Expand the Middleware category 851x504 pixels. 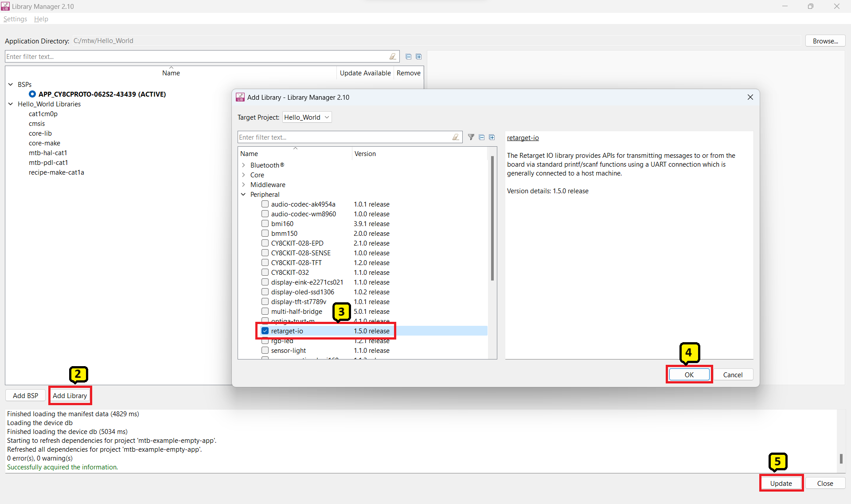tap(243, 184)
